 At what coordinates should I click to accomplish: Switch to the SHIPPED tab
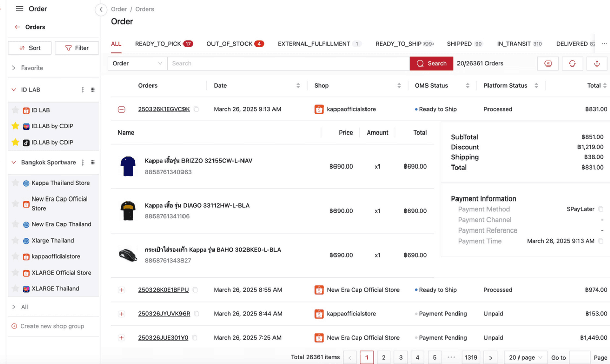pyautogui.click(x=459, y=44)
